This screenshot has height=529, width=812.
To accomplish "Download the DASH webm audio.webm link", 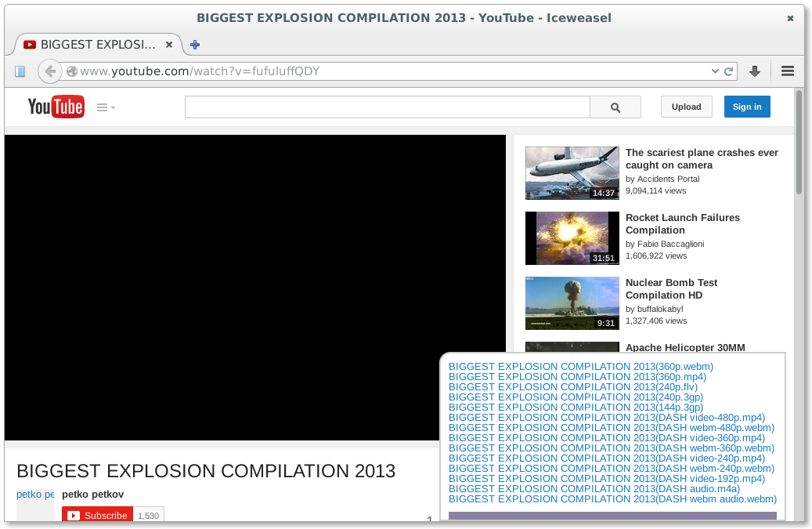I will [x=612, y=499].
